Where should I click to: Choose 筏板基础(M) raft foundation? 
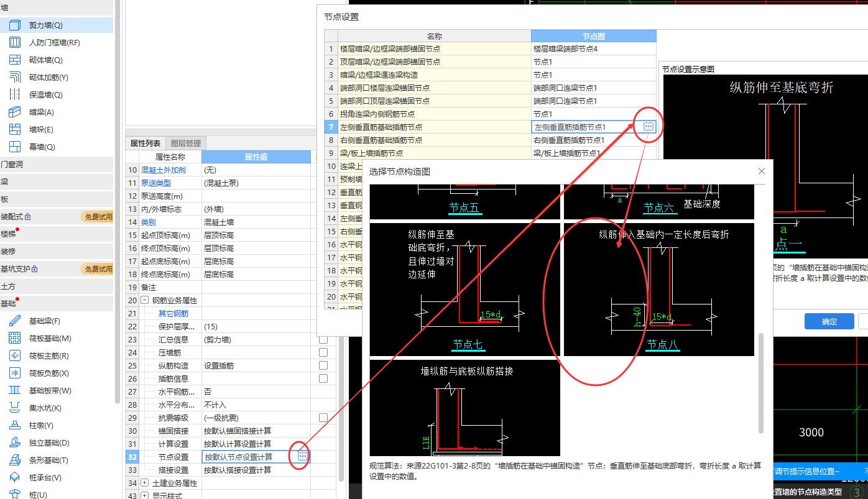(x=56, y=339)
